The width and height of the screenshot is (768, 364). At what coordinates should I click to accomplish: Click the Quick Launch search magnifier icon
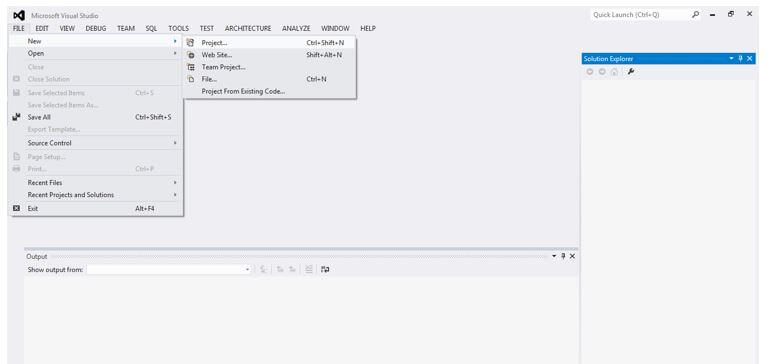tap(696, 15)
